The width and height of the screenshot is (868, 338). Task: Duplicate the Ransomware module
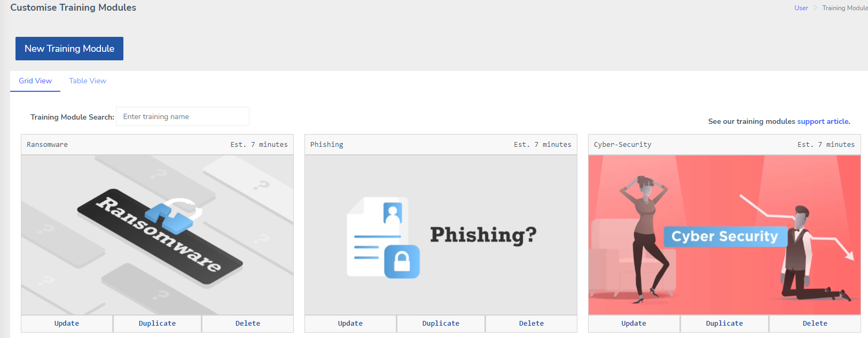(157, 324)
